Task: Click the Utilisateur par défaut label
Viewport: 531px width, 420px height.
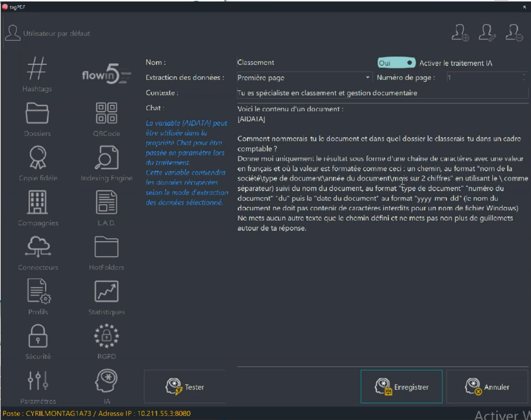Action: pos(56,33)
